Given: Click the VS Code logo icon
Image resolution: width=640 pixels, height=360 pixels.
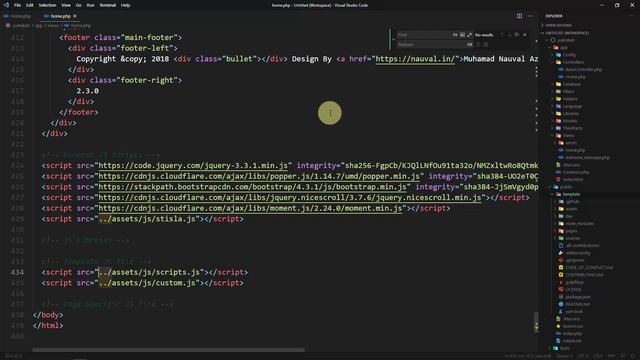Looking at the screenshot, I should tap(6, 5).
